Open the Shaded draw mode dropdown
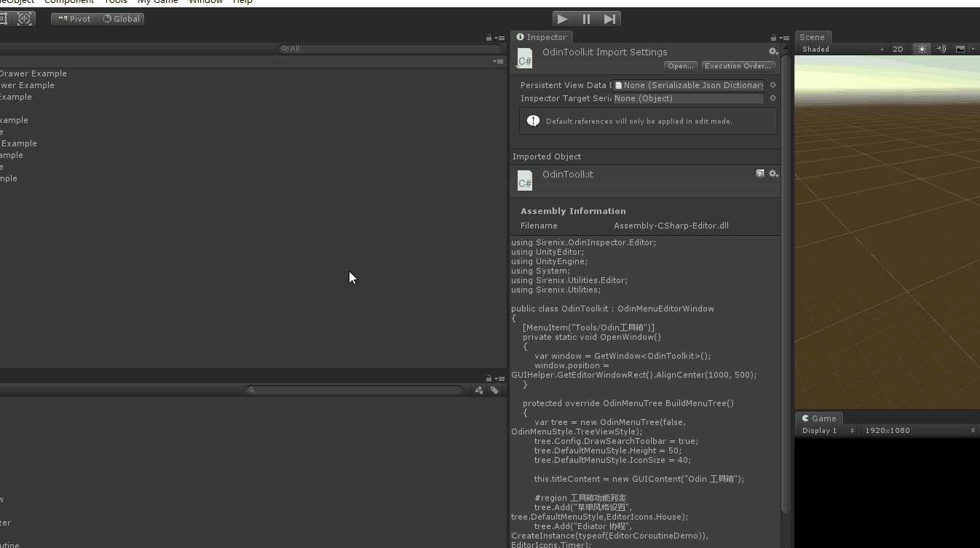 842,49
